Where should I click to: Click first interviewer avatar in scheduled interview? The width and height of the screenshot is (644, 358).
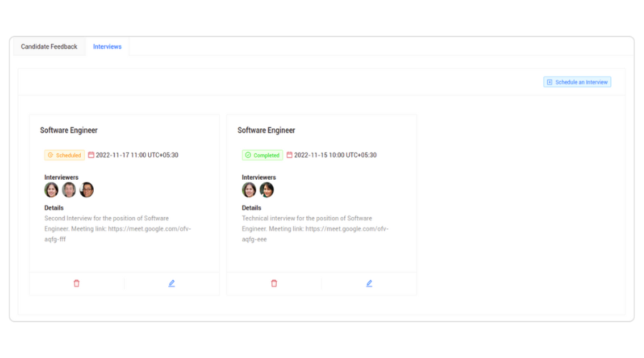[52, 190]
